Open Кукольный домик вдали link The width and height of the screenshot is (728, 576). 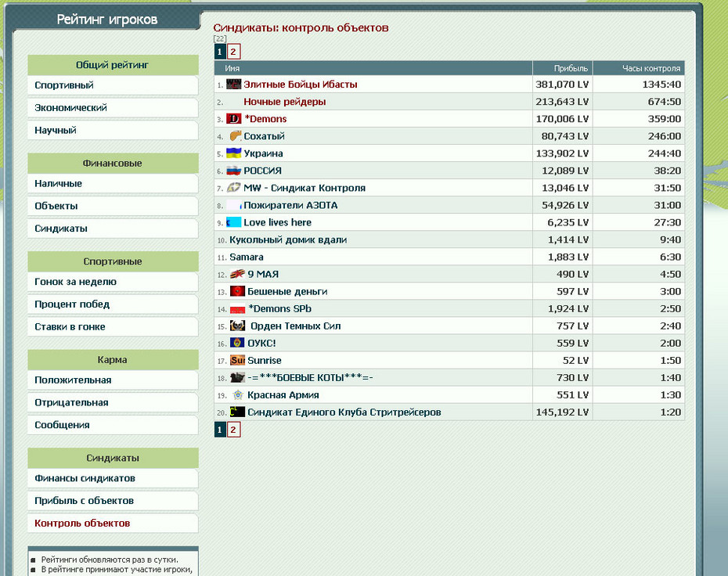coord(288,239)
